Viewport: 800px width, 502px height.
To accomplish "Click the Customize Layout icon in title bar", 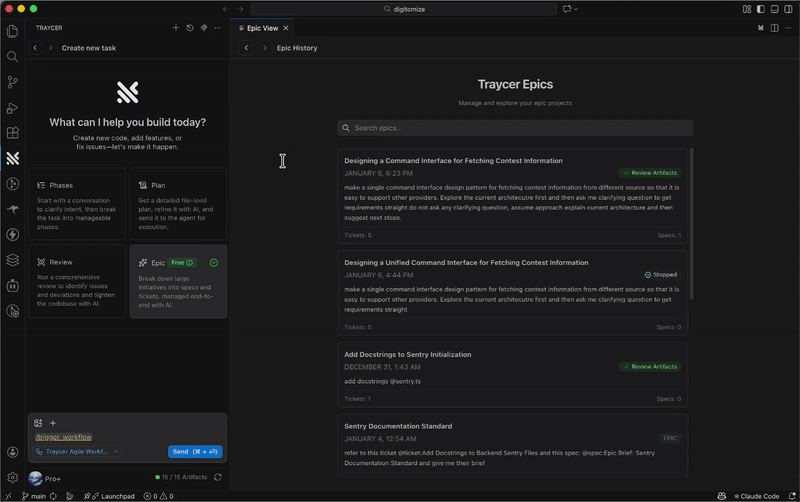I will (x=747, y=9).
